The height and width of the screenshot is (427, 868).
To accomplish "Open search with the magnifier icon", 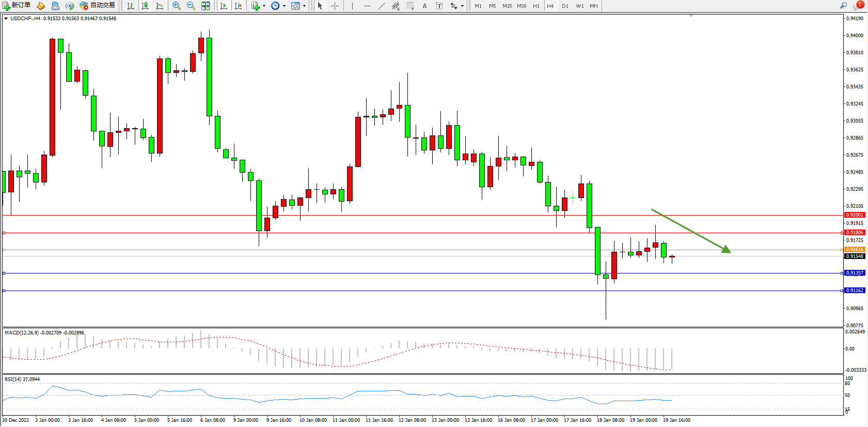I will coord(843,6).
